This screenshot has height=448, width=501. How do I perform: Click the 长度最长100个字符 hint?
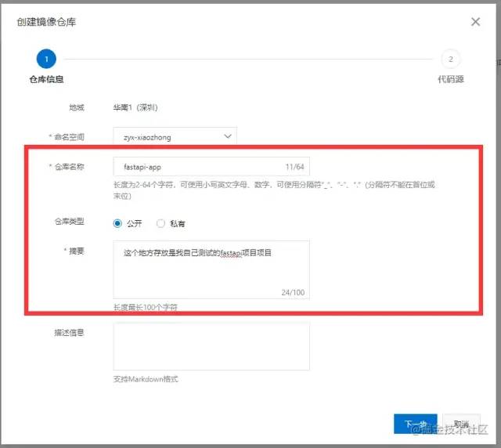(146, 307)
